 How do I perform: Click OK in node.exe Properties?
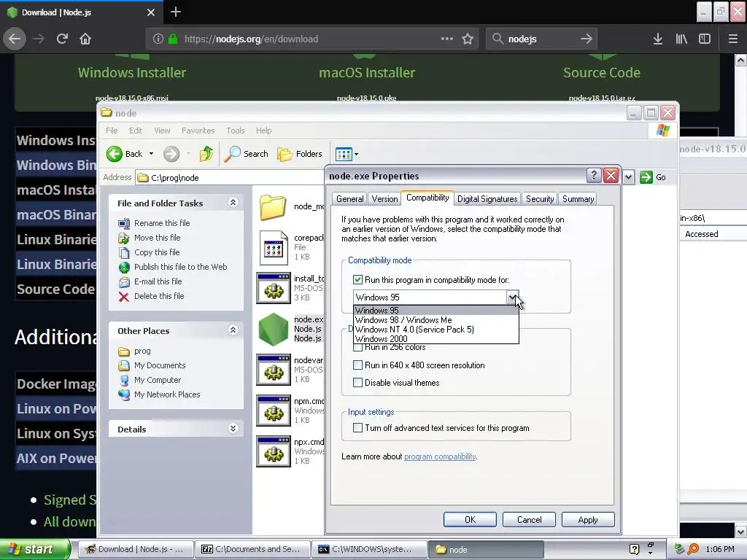pyautogui.click(x=470, y=519)
